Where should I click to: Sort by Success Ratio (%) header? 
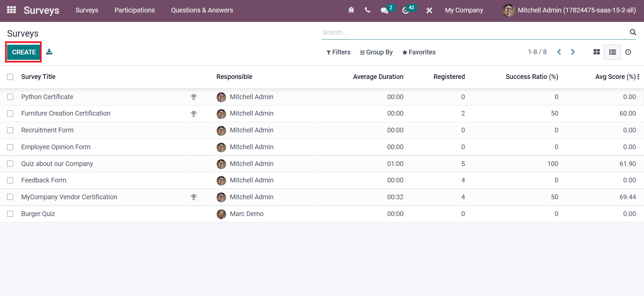click(x=532, y=77)
